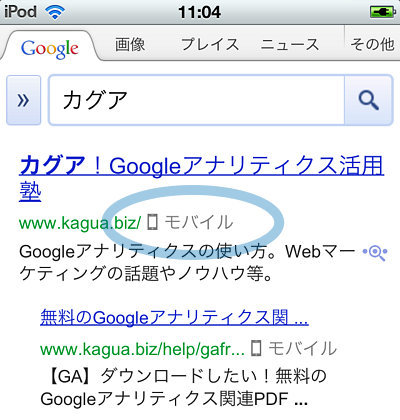Tap the second モバイル label
The width and height of the screenshot is (400, 420).
tap(303, 348)
